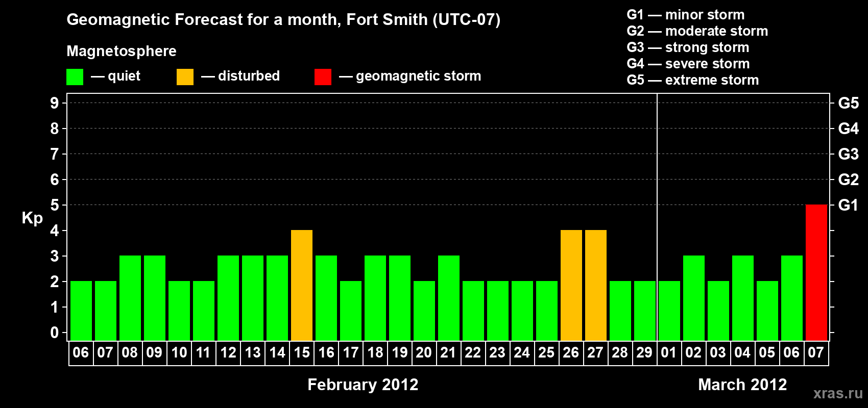Click the 'G4' right axis label

(849, 129)
